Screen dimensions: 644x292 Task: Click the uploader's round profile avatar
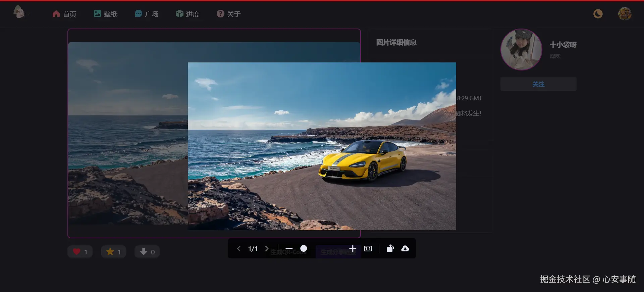[521, 49]
